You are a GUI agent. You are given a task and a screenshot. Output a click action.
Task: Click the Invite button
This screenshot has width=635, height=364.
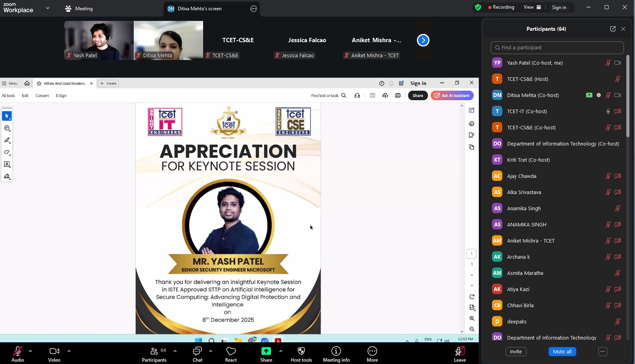515,351
